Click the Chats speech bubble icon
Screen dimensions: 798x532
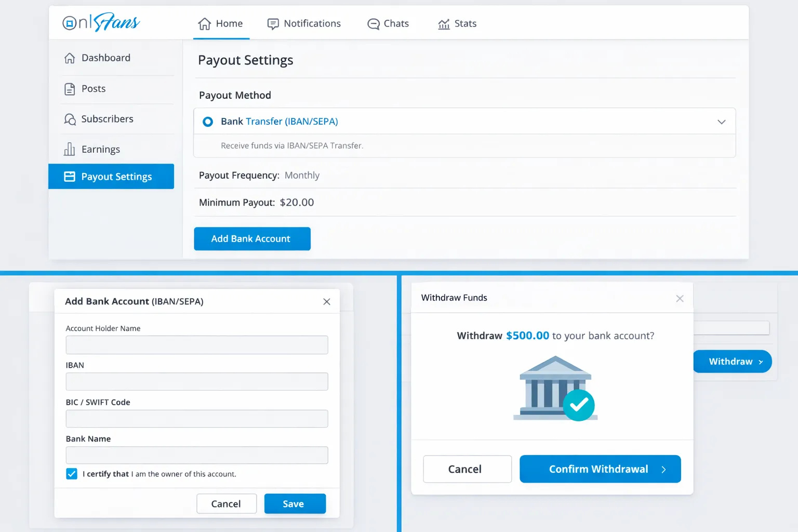point(373,24)
